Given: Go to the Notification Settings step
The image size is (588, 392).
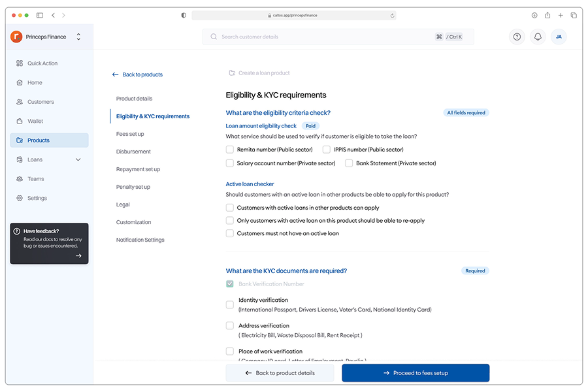Looking at the screenshot, I should pyautogui.click(x=140, y=240).
